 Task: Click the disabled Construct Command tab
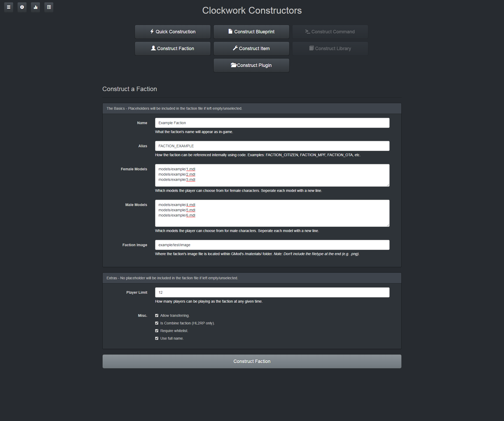pos(330,32)
